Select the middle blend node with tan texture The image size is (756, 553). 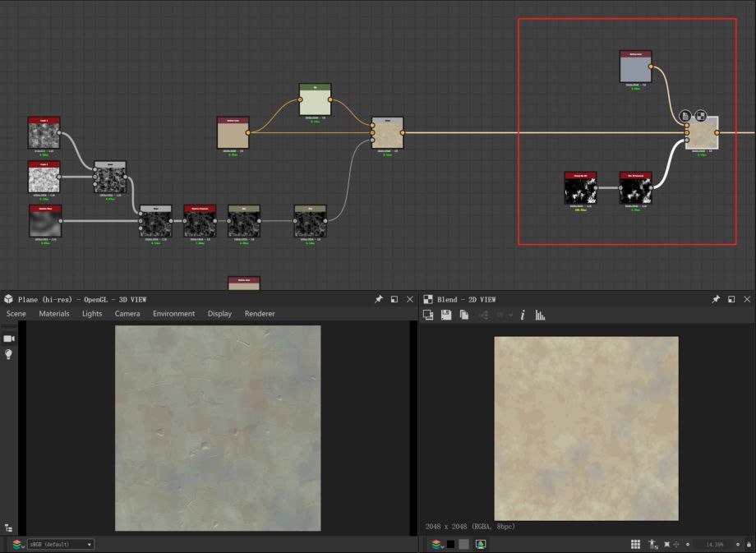(x=388, y=132)
